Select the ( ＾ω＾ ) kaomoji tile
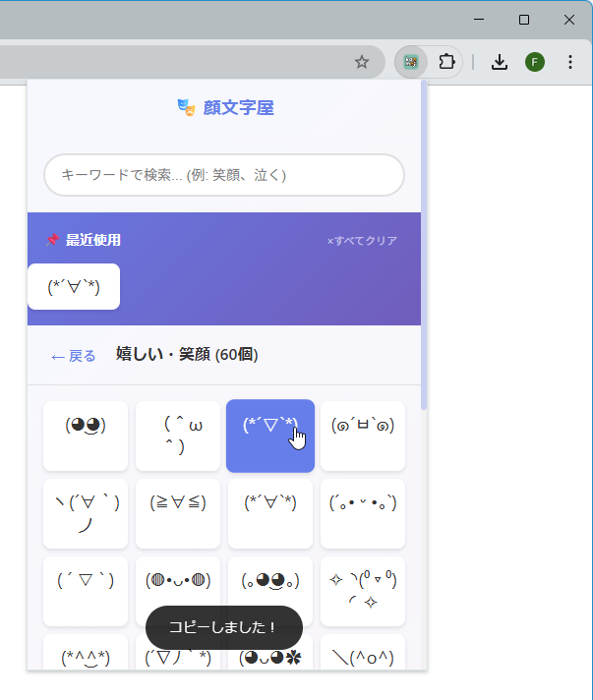Image resolution: width=593 pixels, height=700 pixels. click(x=178, y=436)
